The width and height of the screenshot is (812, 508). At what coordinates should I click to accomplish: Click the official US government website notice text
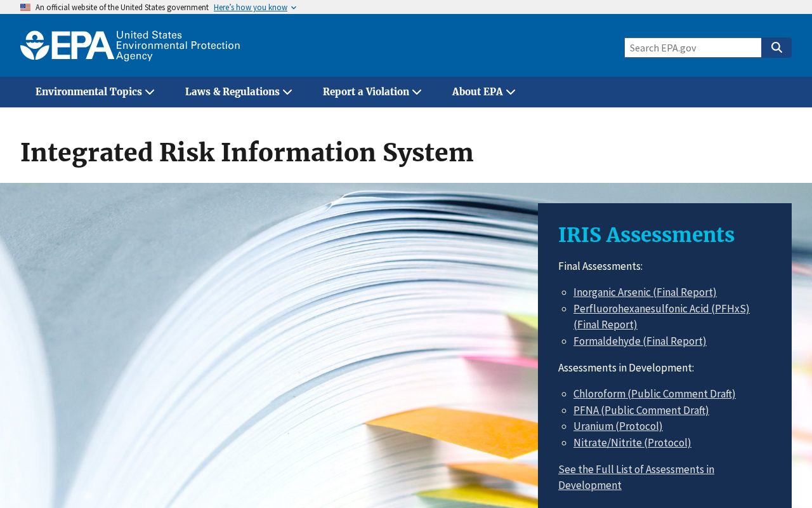point(122,8)
